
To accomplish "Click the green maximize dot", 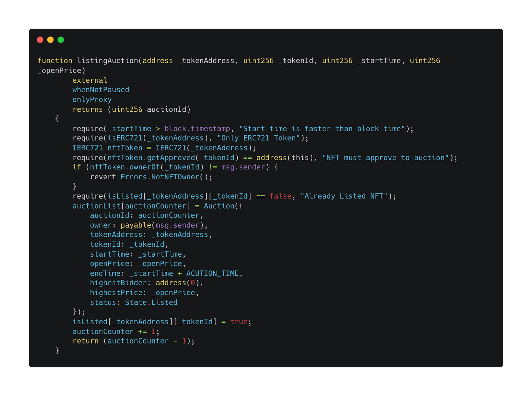I will point(61,40).
